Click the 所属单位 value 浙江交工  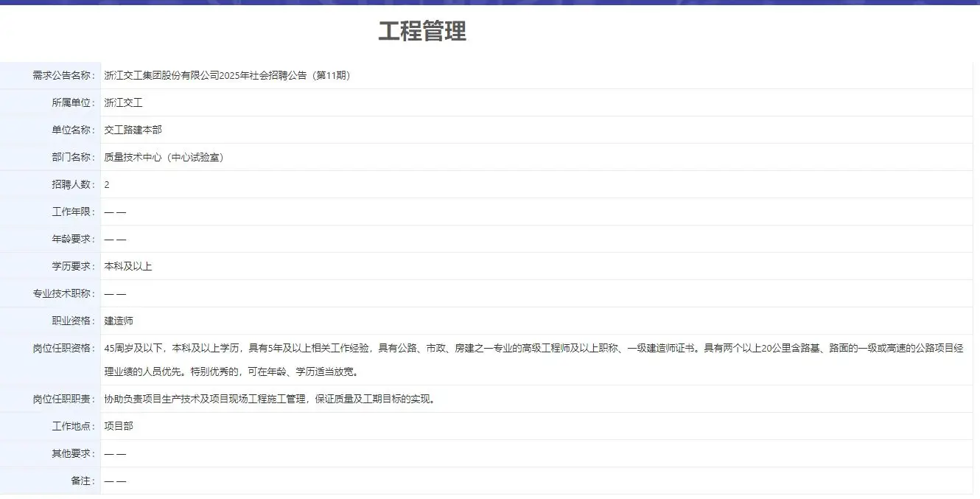tap(123, 102)
